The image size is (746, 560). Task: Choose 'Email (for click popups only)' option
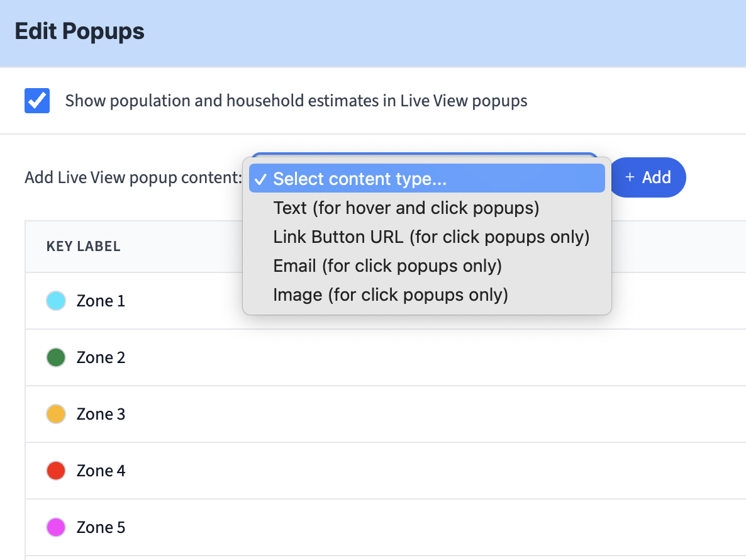point(387,266)
